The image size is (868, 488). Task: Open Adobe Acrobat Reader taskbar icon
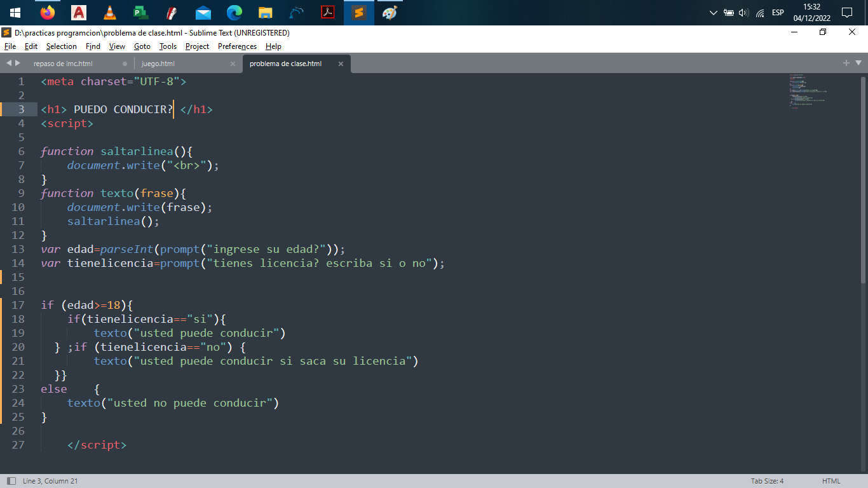coord(328,13)
